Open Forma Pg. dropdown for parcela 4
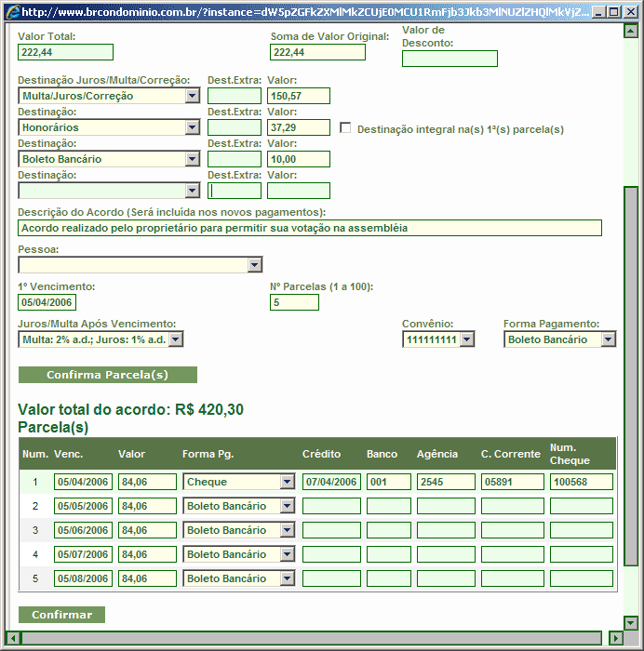644x651 pixels. (287, 554)
